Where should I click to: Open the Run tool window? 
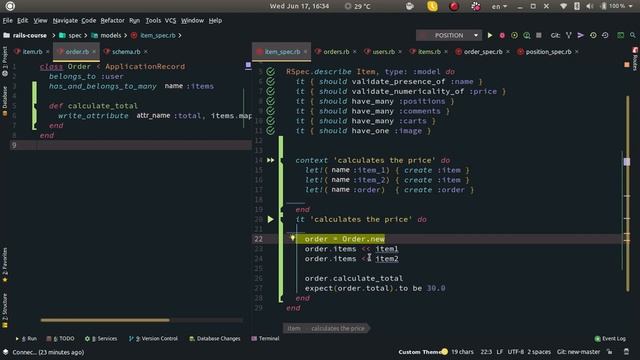point(26,338)
